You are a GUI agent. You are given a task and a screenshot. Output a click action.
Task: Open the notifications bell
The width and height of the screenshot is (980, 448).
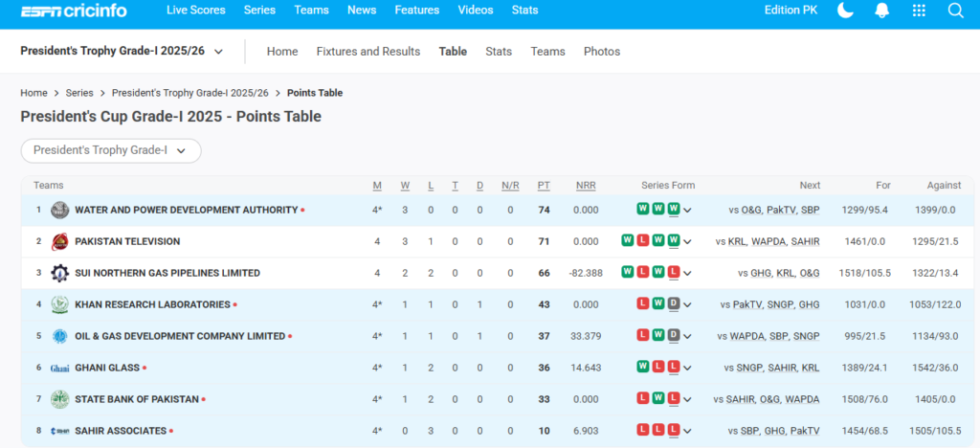[x=880, y=11]
